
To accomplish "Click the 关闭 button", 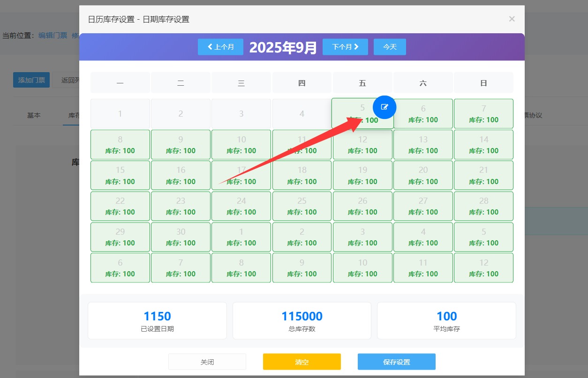I will [207, 362].
